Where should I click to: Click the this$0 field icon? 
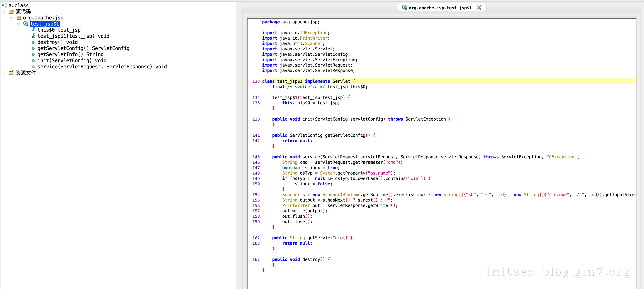[x=33, y=30]
